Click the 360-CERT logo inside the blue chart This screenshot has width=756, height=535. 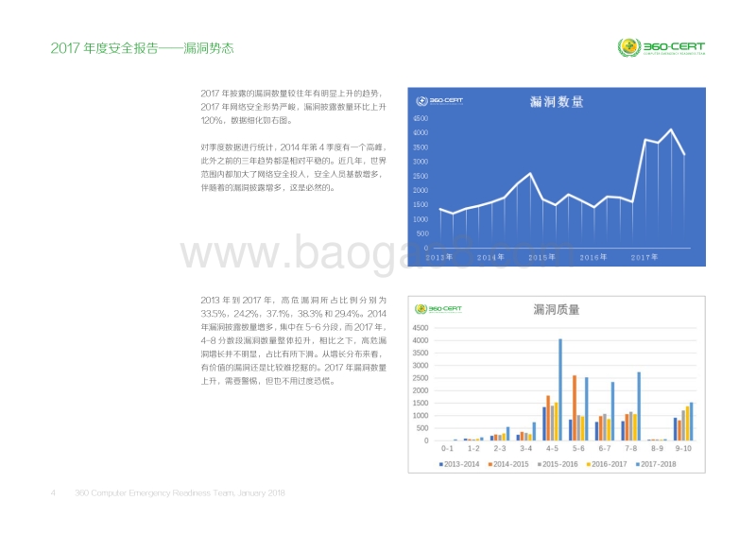(439, 101)
